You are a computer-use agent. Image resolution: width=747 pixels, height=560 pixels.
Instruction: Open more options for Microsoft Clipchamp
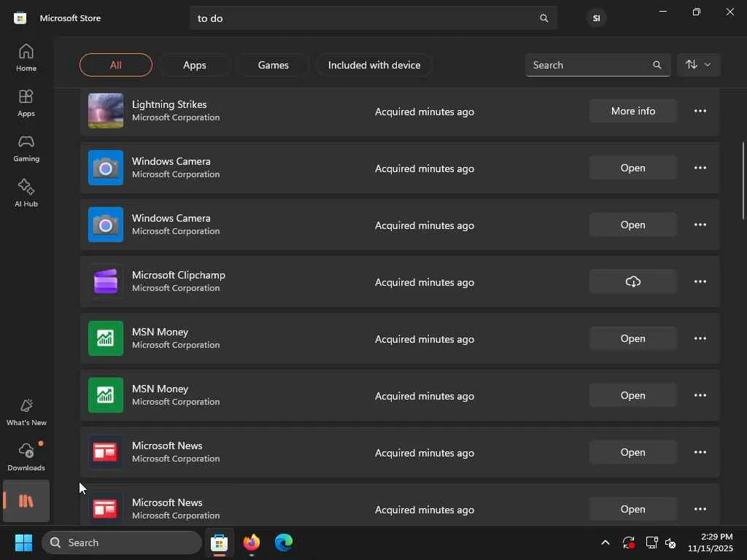tap(700, 282)
